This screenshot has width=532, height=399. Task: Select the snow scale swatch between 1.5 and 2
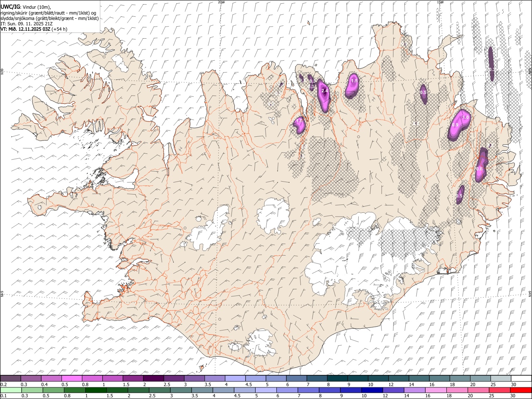(x=133, y=378)
